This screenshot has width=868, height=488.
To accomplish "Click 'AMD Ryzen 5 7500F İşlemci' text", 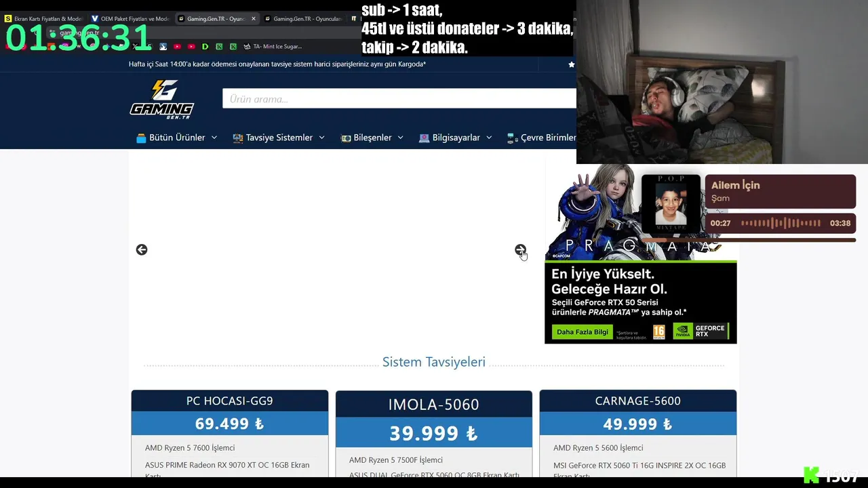I will pyautogui.click(x=396, y=460).
